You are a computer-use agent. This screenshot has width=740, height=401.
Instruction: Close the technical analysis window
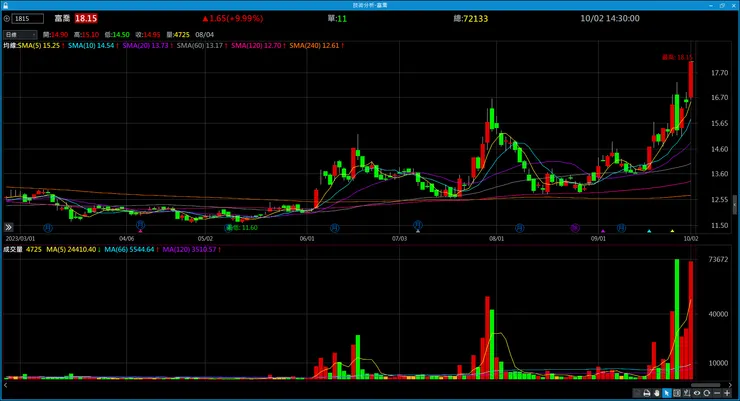(732, 5)
